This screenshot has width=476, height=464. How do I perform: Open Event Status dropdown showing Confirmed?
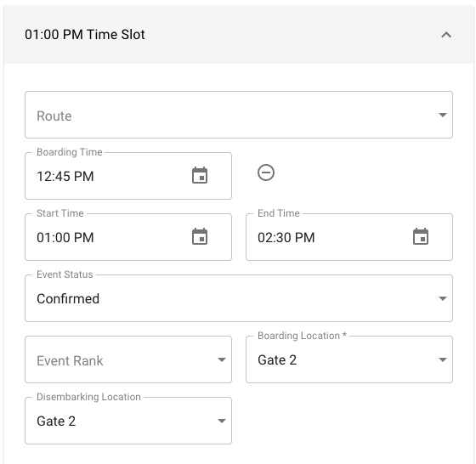pyautogui.click(x=239, y=298)
